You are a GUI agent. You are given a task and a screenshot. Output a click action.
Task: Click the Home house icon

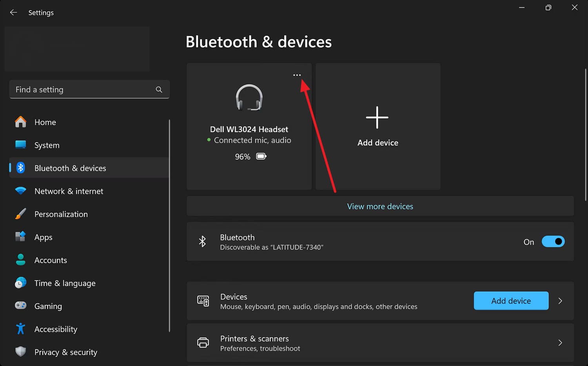click(21, 122)
